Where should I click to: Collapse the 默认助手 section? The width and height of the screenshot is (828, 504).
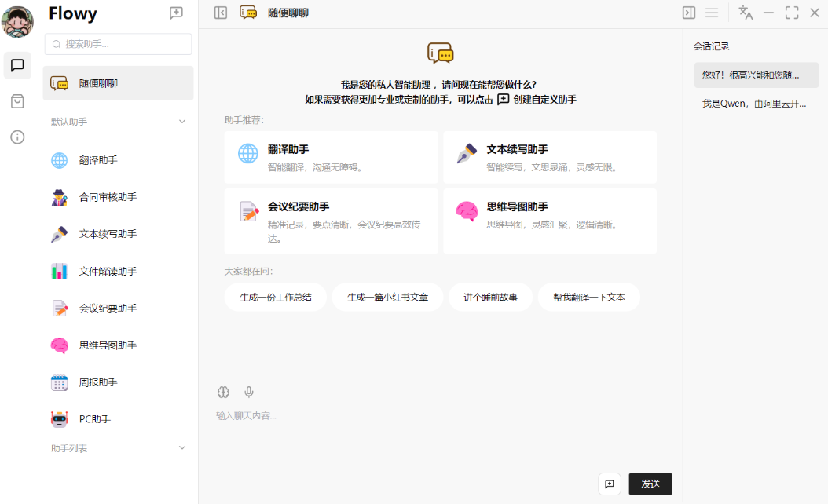[x=182, y=122]
